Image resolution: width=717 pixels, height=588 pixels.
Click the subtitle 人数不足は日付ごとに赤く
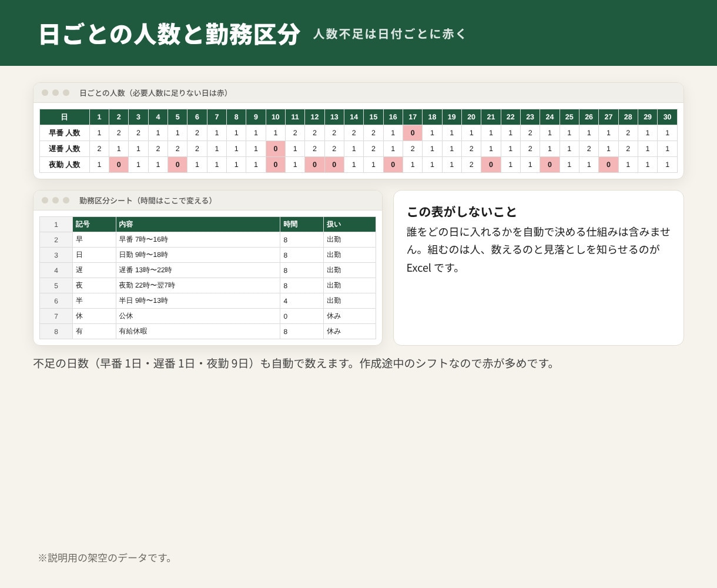390,34
